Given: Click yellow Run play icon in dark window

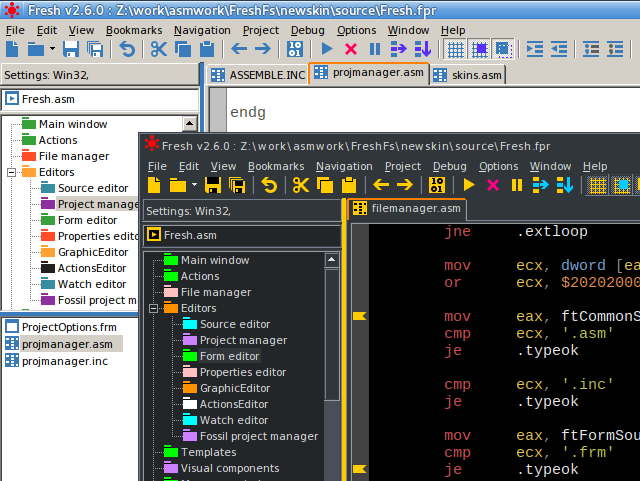Looking at the screenshot, I should click(469, 185).
